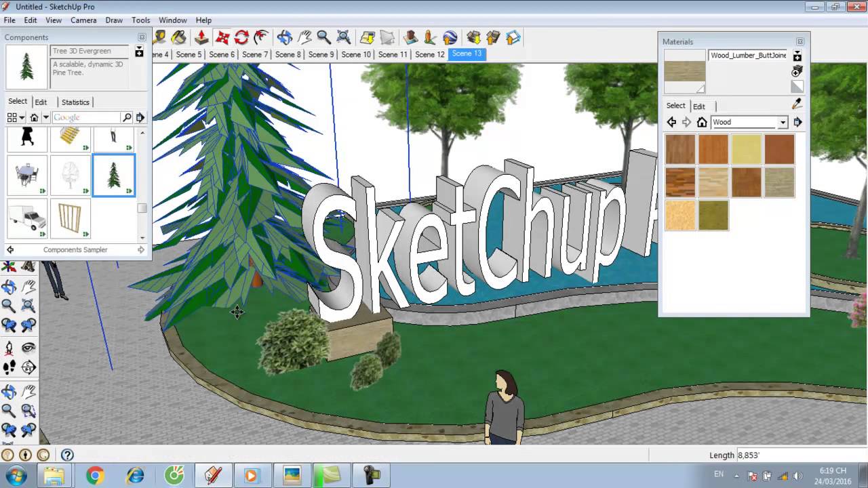868x488 pixels.
Task: Open the Window menu
Action: pos(173,20)
